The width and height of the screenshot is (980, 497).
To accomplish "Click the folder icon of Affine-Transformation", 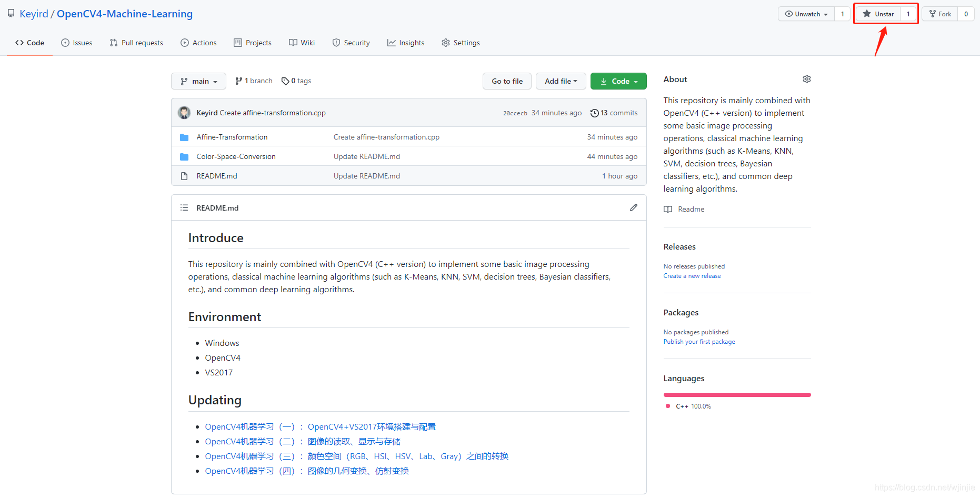I will coord(184,137).
